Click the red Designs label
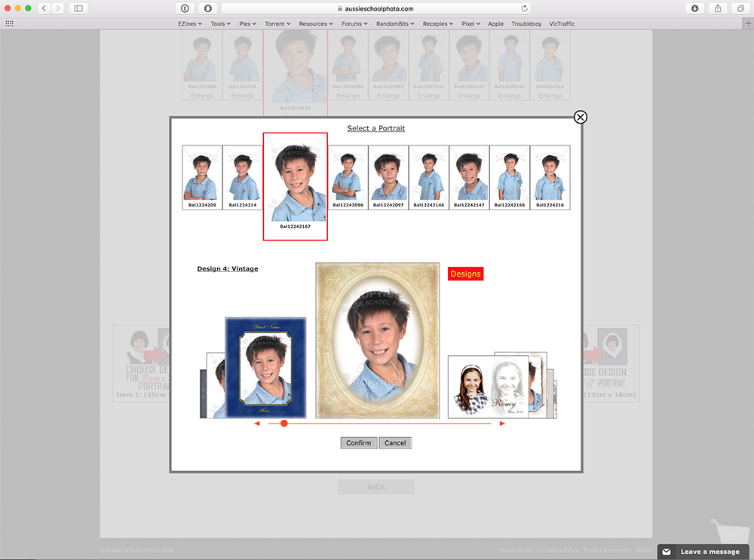 [x=465, y=274]
